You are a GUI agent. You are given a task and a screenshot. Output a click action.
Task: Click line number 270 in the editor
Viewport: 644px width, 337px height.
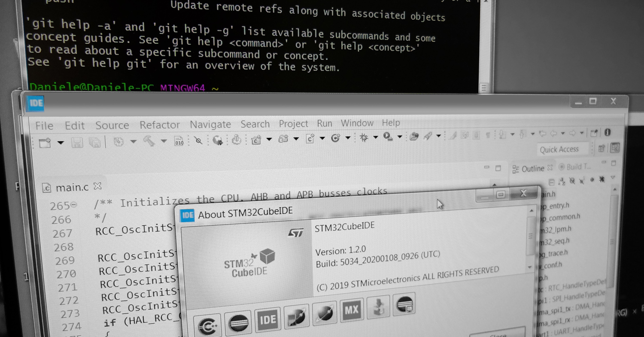[66, 274]
